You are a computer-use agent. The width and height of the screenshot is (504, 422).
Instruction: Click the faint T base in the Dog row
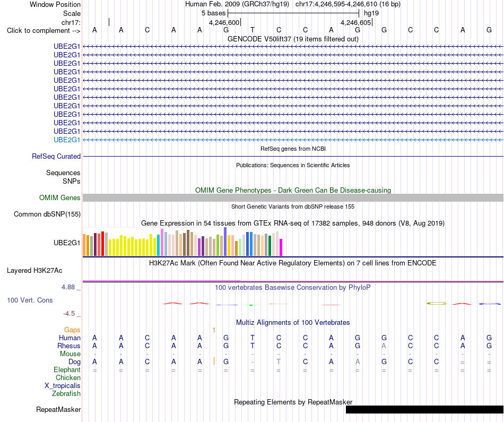pos(279,362)
